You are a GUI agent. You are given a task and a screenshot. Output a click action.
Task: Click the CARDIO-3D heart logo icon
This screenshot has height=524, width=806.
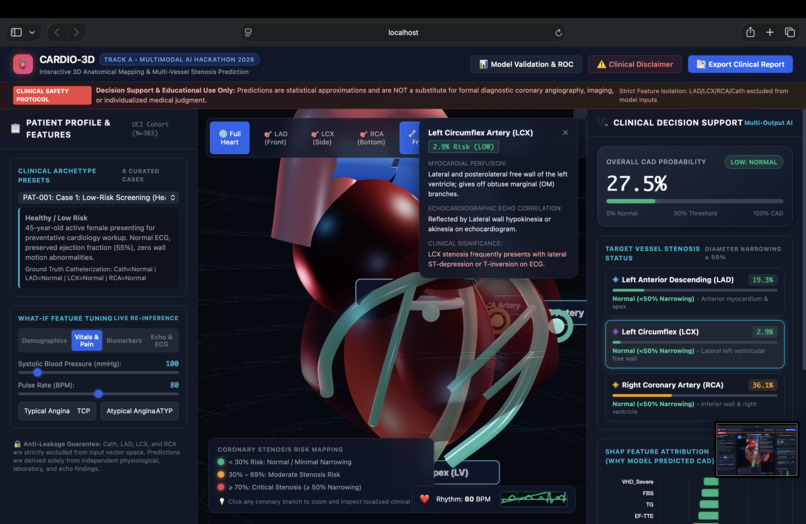23,64
